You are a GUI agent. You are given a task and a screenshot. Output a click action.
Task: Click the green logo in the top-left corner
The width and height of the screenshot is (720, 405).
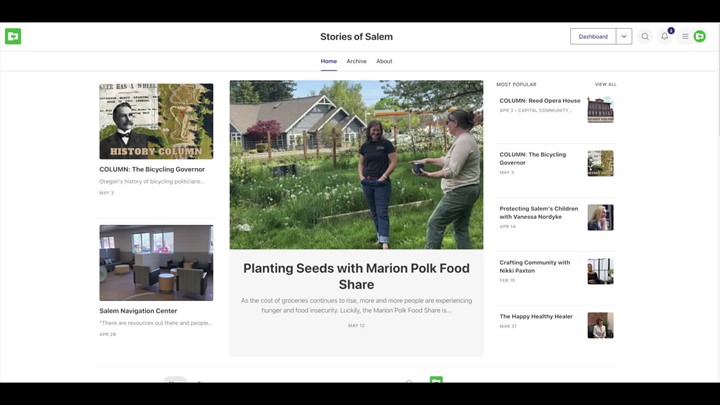tap(13, 36)
